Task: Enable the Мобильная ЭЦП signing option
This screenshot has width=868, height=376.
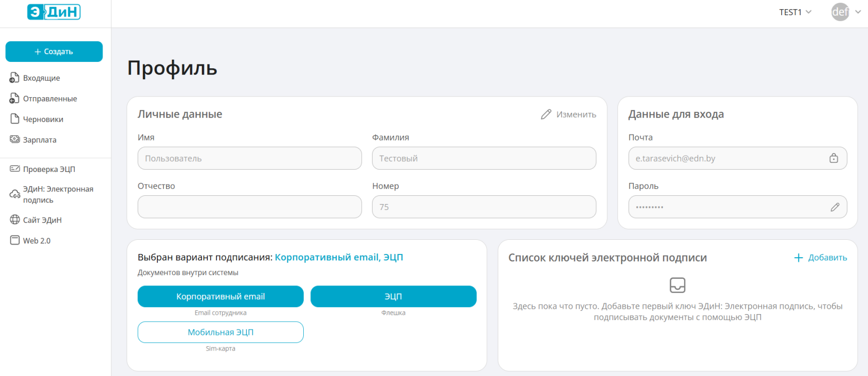Action: click(x=220, y=332)
